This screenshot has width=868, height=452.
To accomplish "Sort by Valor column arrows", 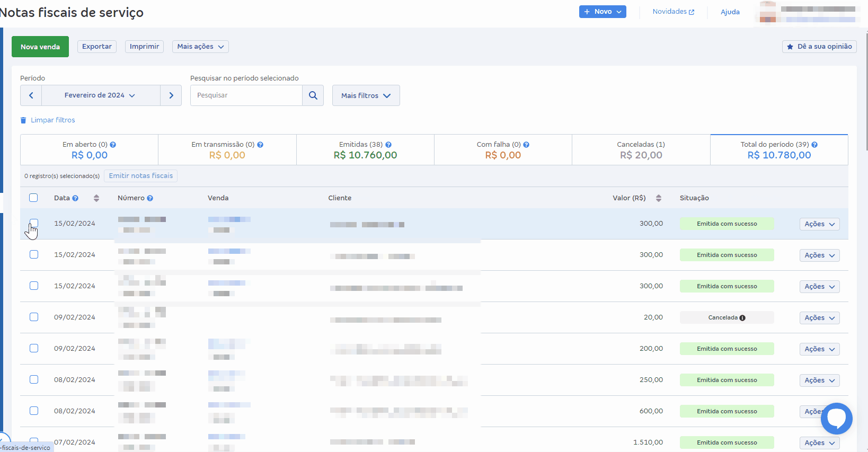I will pyautogui.click(x=658, y=198).
